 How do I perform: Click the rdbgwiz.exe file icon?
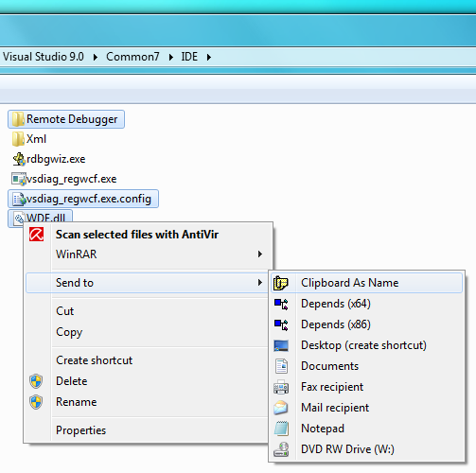(x=19, y=159)
